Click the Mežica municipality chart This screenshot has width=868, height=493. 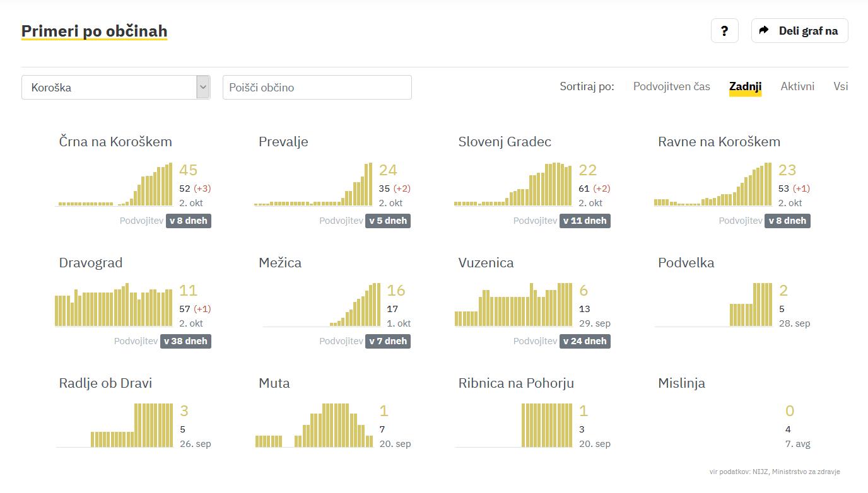tap(322, 305)
